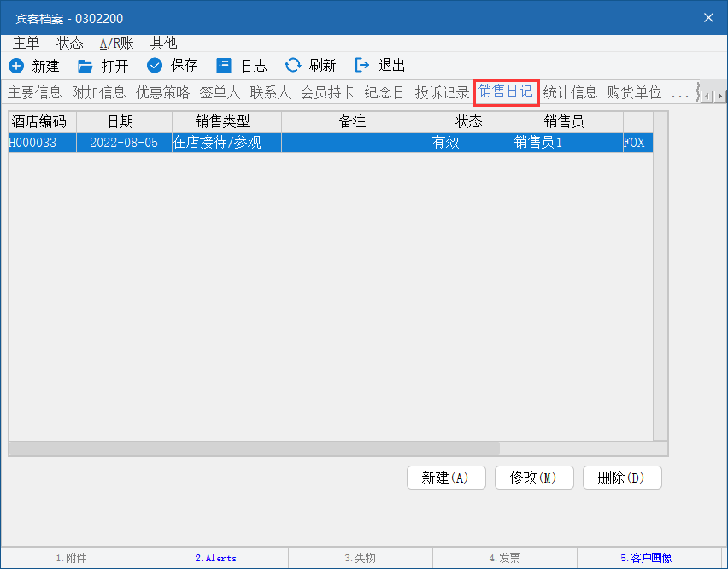Open the 1.附件 bottom tab
Screen dimensions: 728x569
click(x=72, y=558)
